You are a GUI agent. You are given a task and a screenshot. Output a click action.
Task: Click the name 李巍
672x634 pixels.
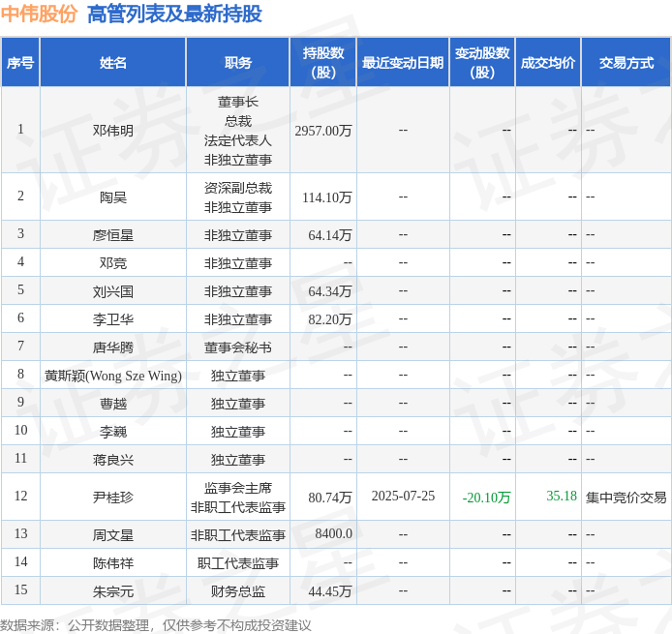113,432
